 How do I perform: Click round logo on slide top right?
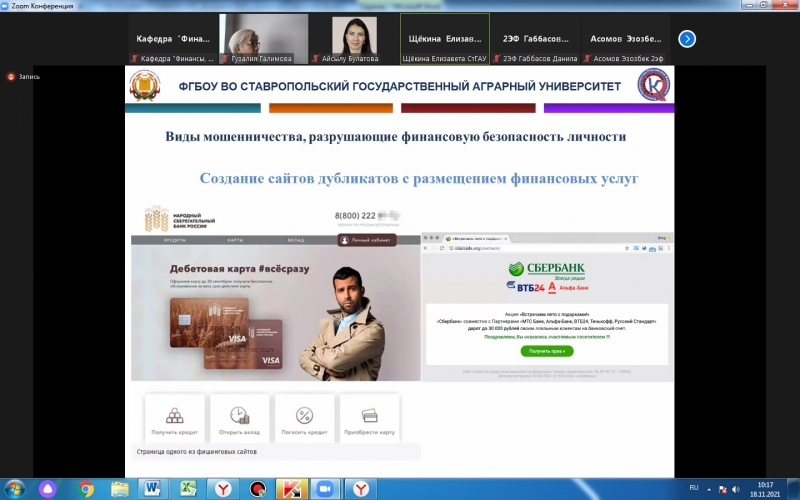654,85
